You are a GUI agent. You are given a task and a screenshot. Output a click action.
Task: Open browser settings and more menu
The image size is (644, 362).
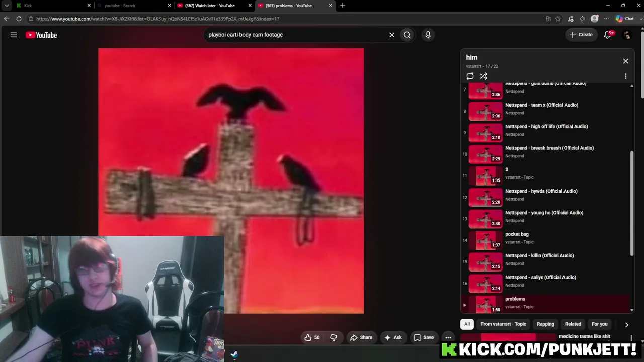coord(607,19)
